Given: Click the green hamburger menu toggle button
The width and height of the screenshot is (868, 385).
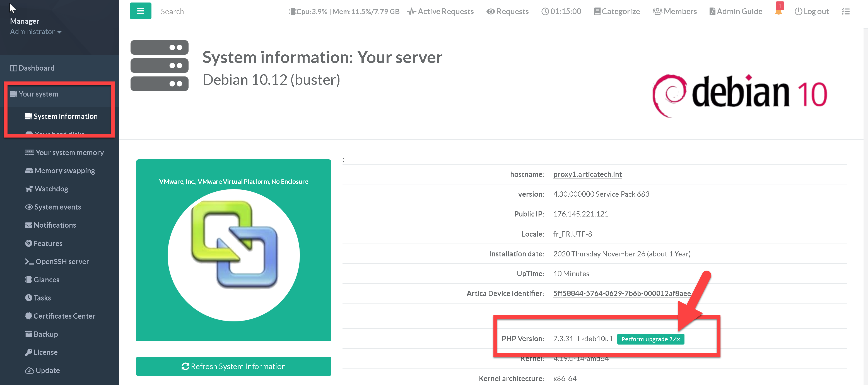Looking at the screenshot, I should point(141,11).
